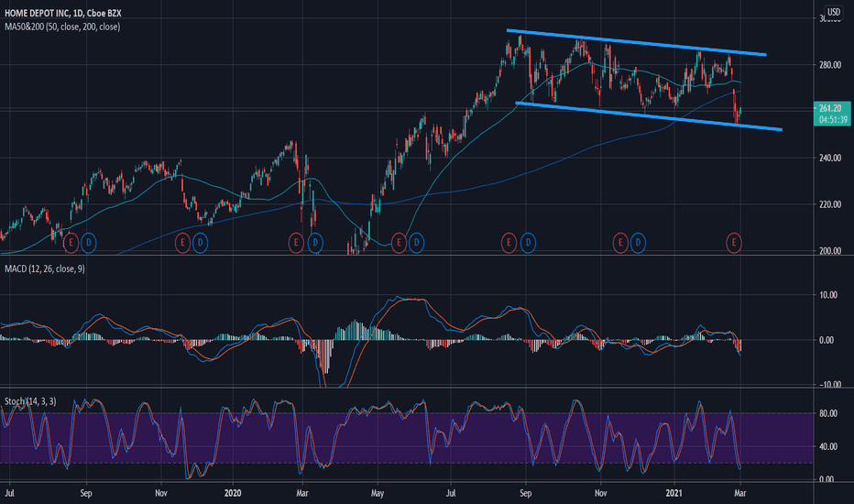
Task: Click the 80.00 Stoch scale label
Action: 828,413
